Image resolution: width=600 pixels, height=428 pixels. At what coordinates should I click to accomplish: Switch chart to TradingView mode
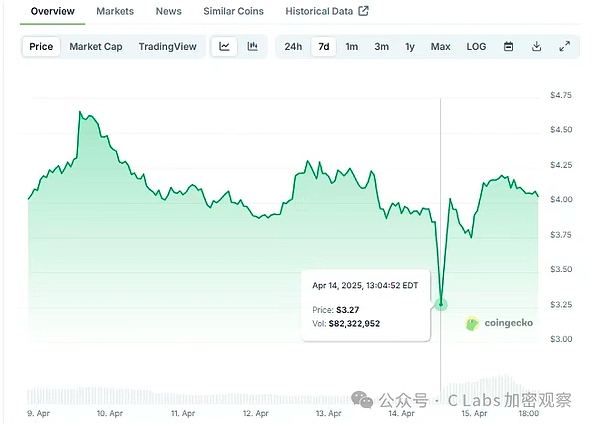[168, 46]
